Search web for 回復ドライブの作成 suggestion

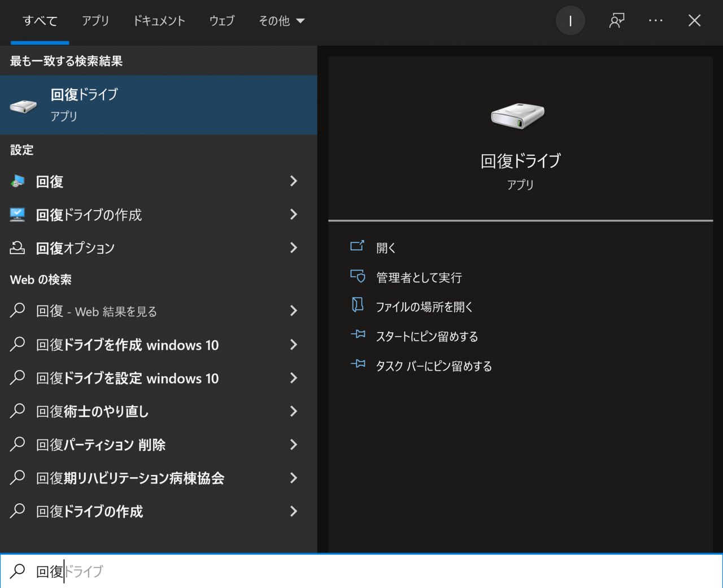(158, 511)
